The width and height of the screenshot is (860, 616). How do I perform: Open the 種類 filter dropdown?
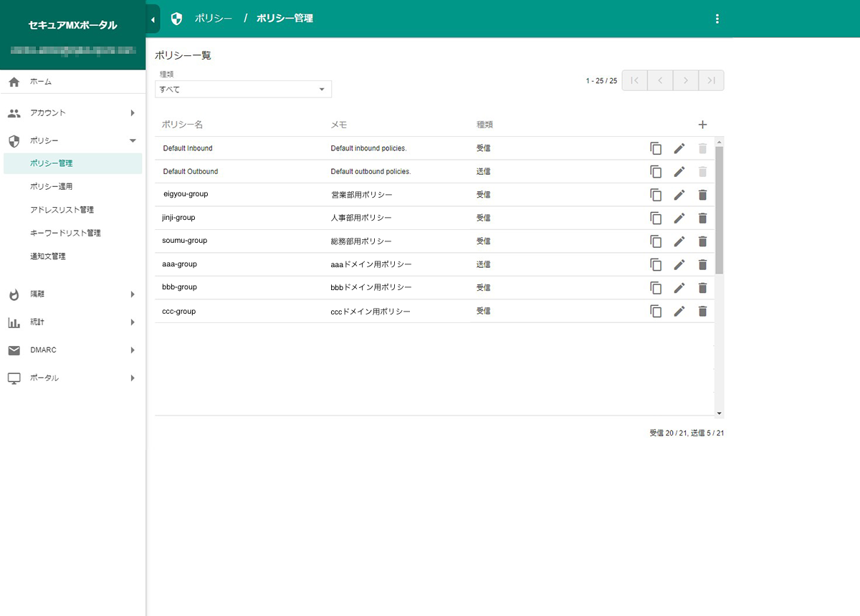pos(243,89)
